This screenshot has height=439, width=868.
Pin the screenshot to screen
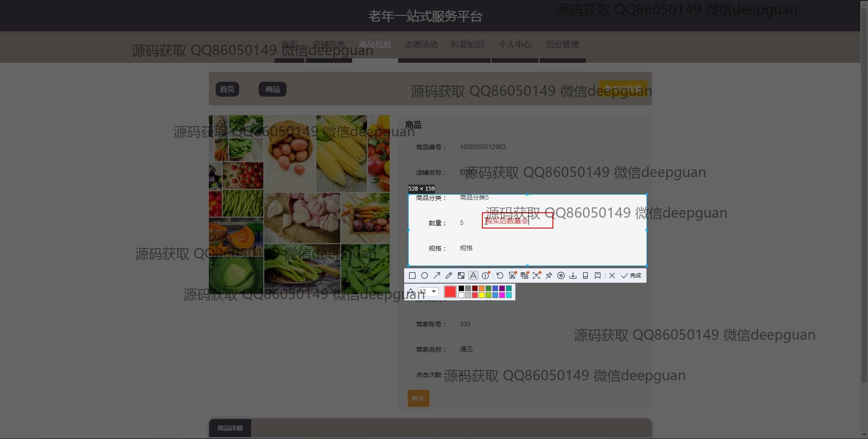coord(549,276)
